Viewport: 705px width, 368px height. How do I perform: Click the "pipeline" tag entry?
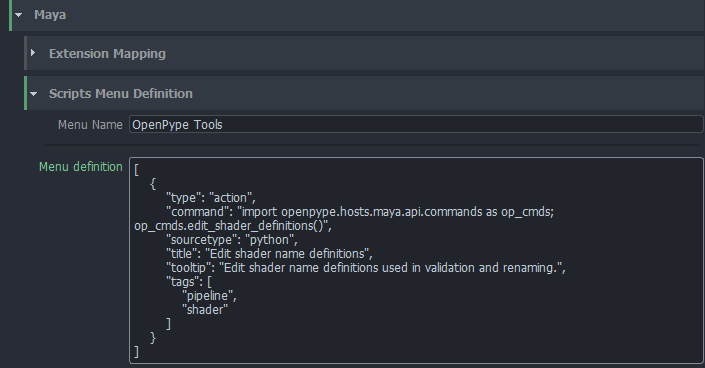tap(209, 296)
